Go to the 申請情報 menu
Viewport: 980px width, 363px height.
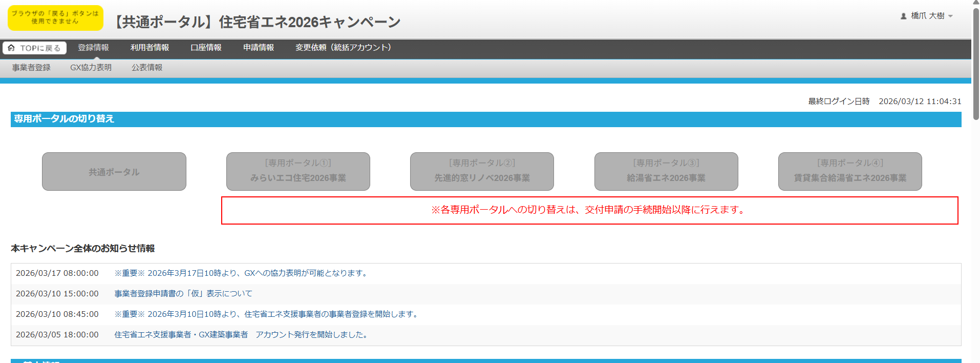click(259, 48)
